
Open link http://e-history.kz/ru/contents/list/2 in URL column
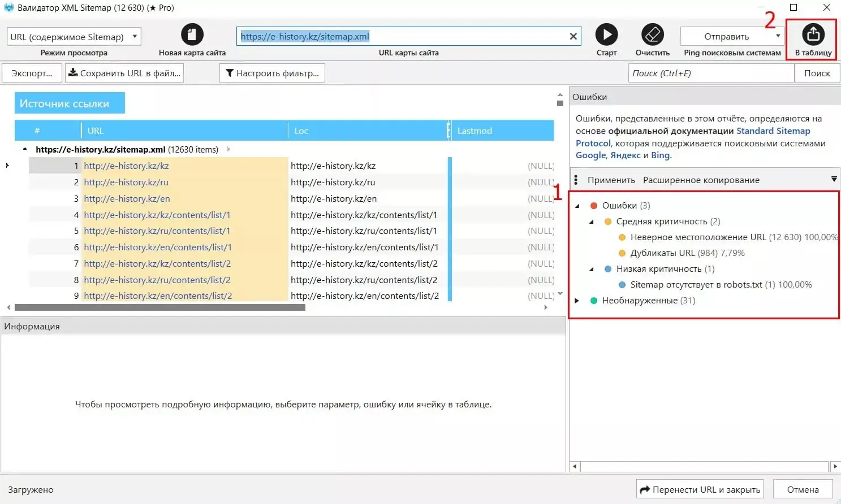157,280
